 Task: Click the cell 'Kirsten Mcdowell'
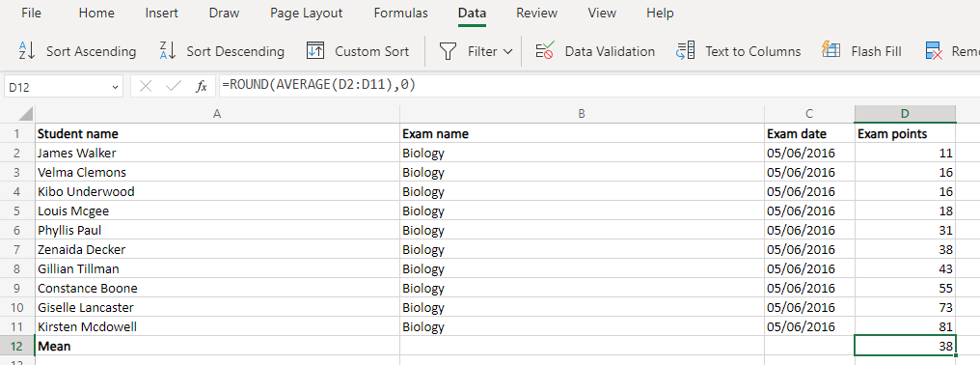point(217,326)
